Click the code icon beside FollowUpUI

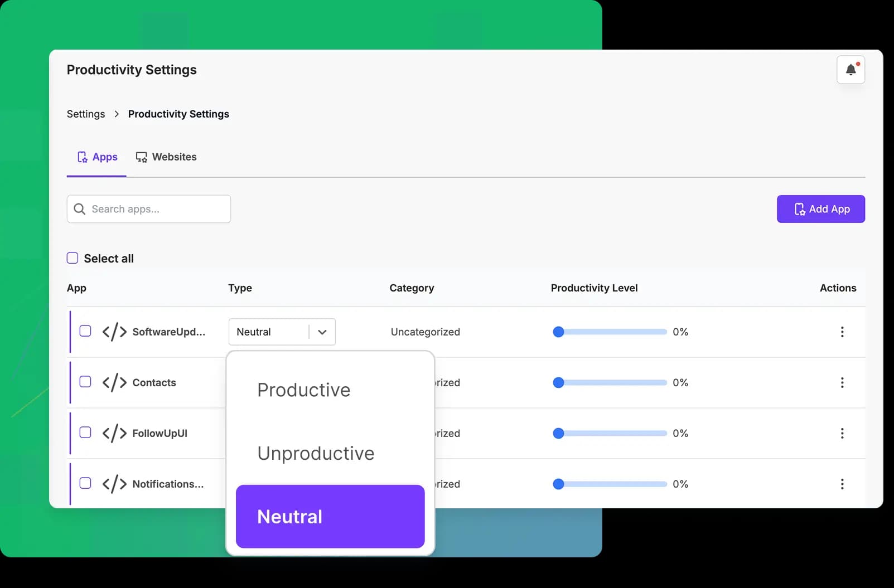pyautogui.click(x=114, y=434)
